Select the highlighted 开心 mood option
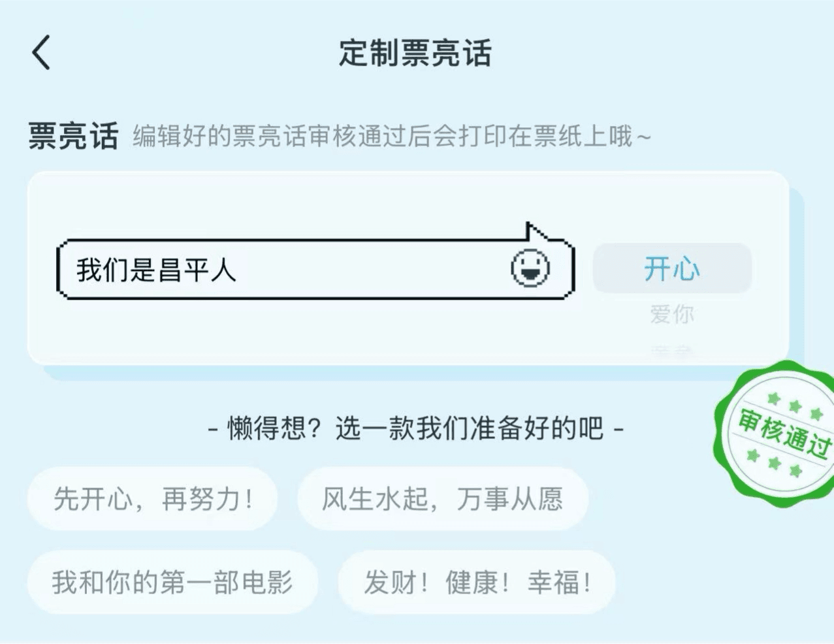This screenshot has height=644, width=834. [672, 268]
